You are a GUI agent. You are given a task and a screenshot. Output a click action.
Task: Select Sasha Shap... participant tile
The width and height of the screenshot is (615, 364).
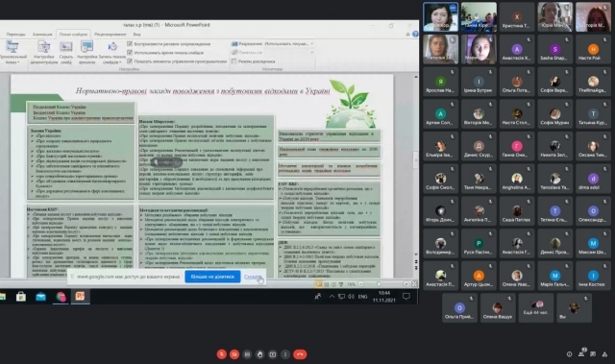click(x=554, y=49)
